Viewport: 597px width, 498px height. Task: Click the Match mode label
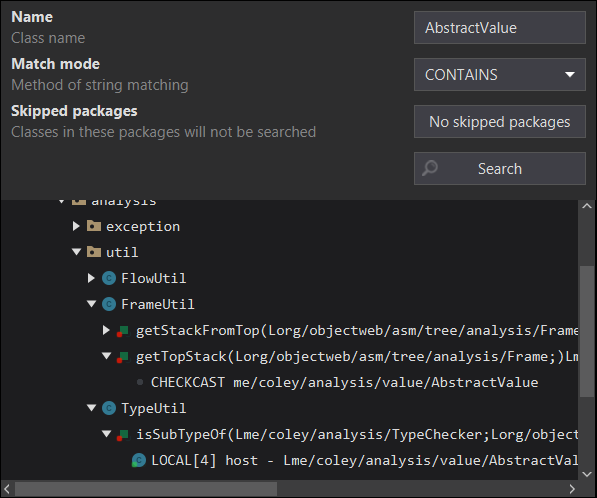point(56,64)
